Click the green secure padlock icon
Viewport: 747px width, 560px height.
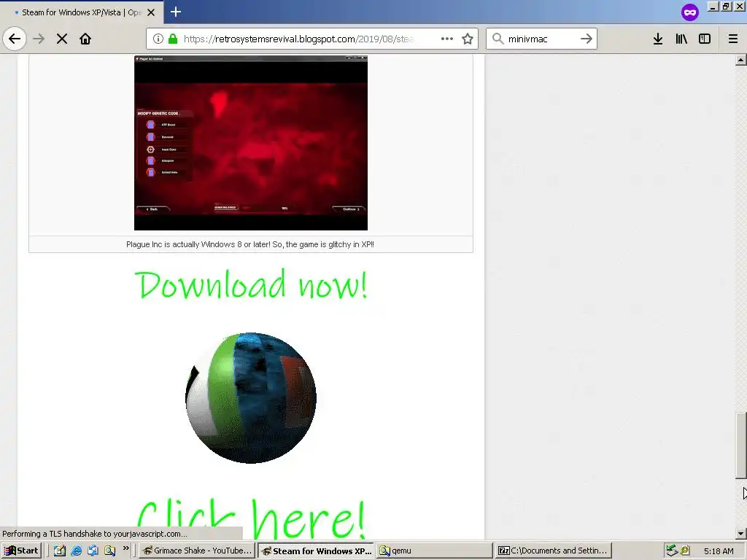pyautogui.click(x=172, y=39)
